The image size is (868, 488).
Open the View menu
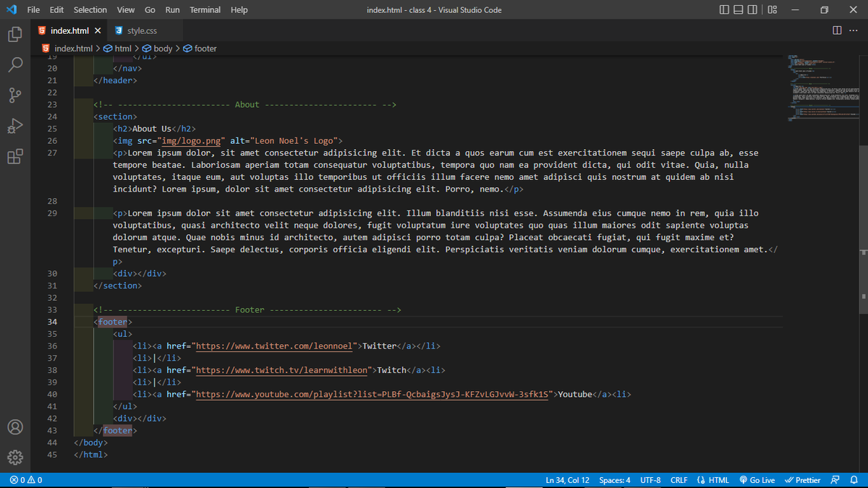[x=126, y=10]
